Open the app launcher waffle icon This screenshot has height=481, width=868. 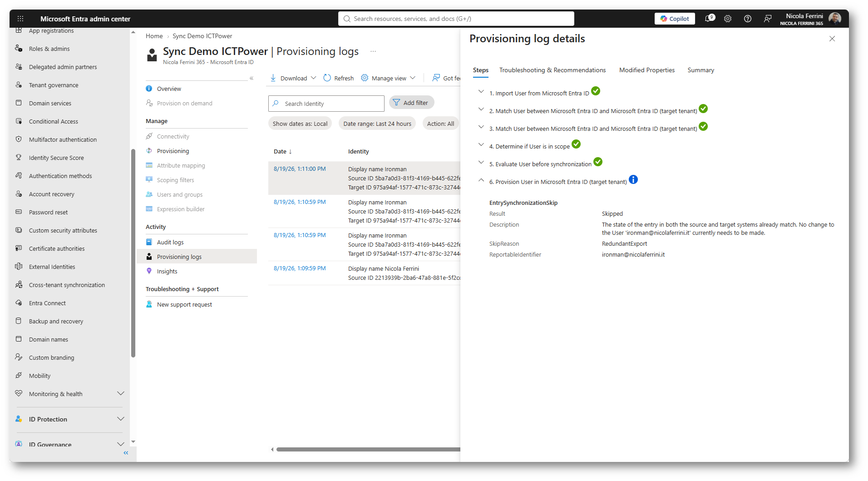click(20, 19)
